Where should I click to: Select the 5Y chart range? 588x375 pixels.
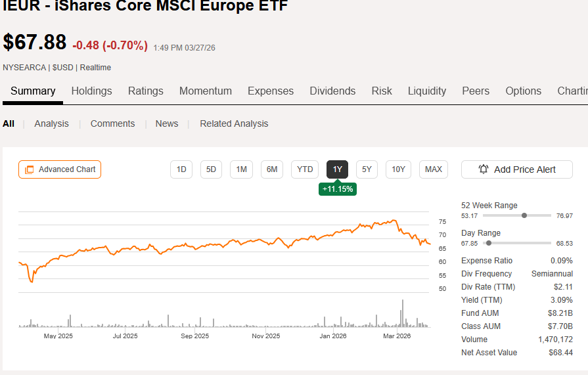[x=367, y=169]
